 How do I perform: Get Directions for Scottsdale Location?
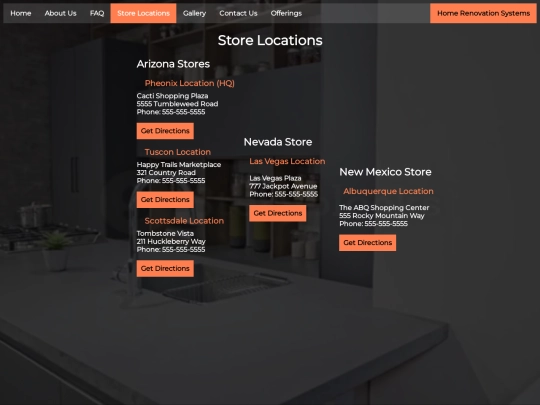pyautogui.click(x=165, y=269)
